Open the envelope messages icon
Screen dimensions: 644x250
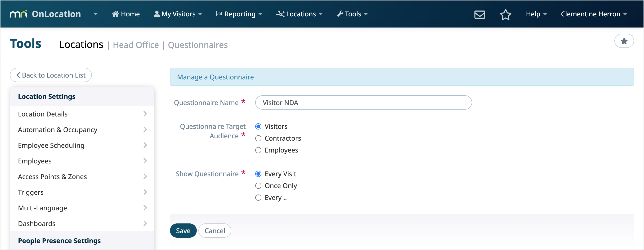click(480, 14)
